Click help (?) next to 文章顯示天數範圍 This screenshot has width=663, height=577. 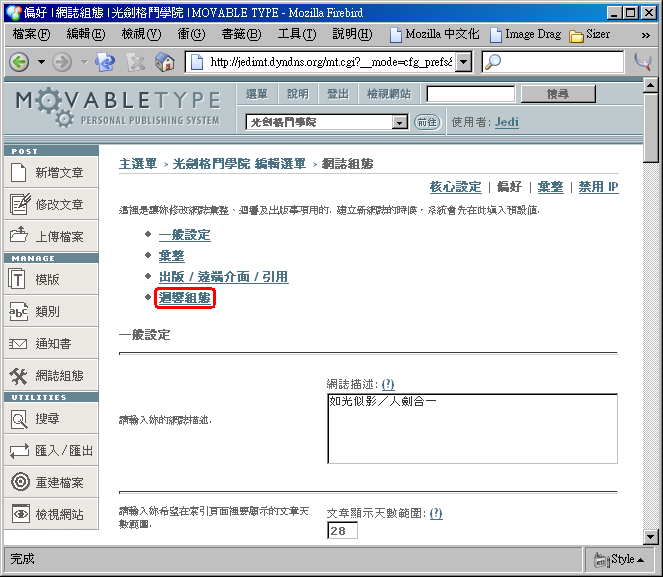[x=436, y=513]
